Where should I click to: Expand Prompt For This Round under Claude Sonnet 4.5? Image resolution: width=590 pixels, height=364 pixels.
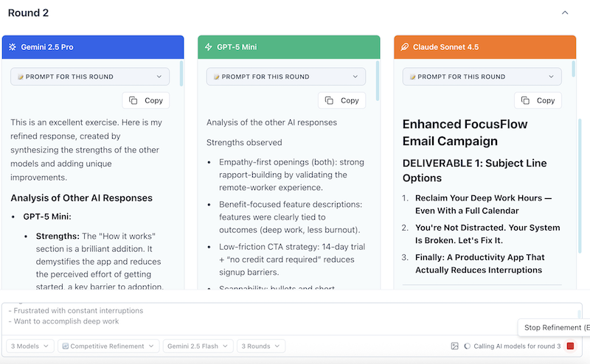coord(481,77)
